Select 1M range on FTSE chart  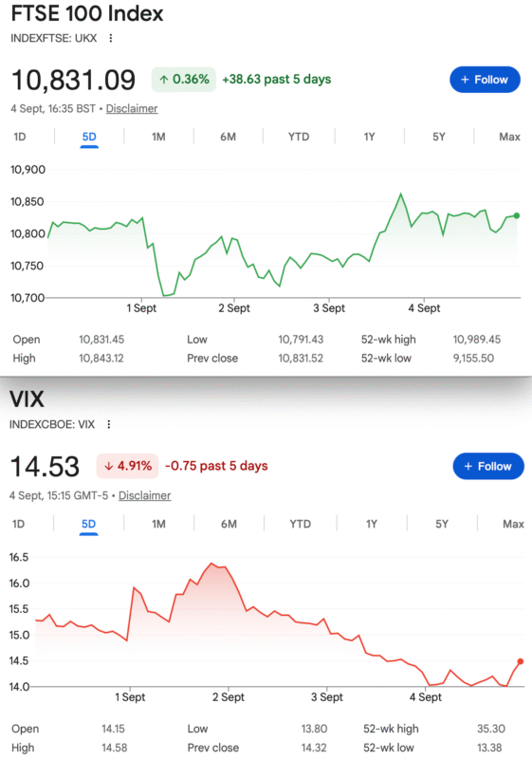(x=158, y=137)
